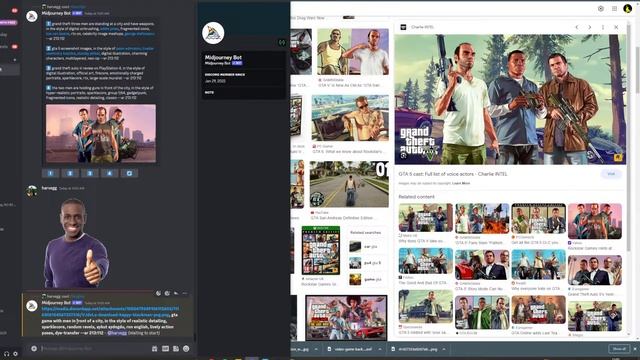Click the re-roll refresh button in Discord

[129, 173]
